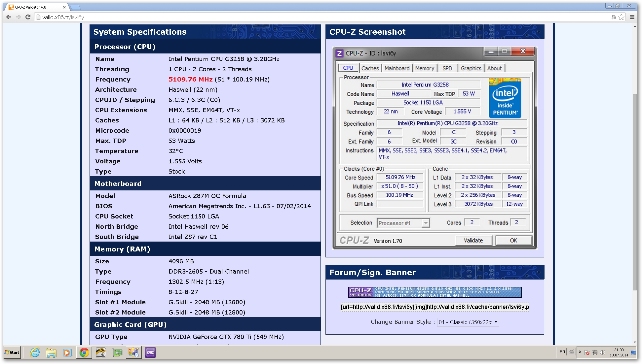
Task: Click the Show Desktop button
Action: point(633,352)
